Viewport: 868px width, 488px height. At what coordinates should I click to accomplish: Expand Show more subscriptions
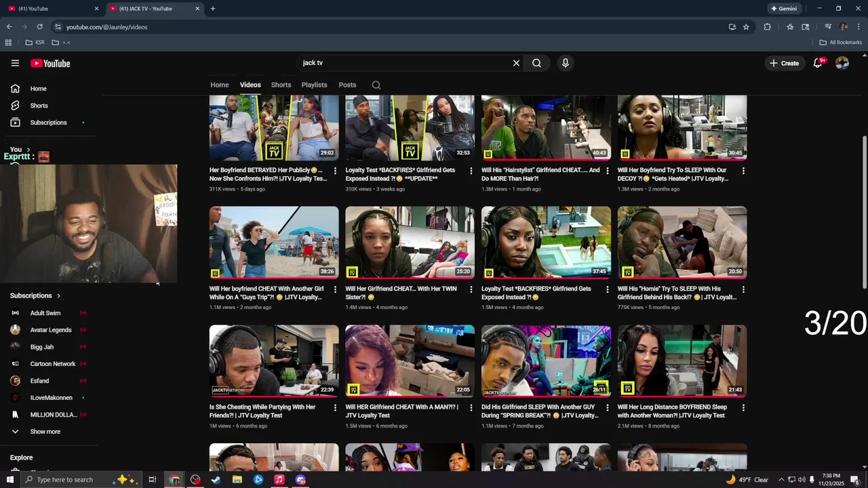(45, 432)
